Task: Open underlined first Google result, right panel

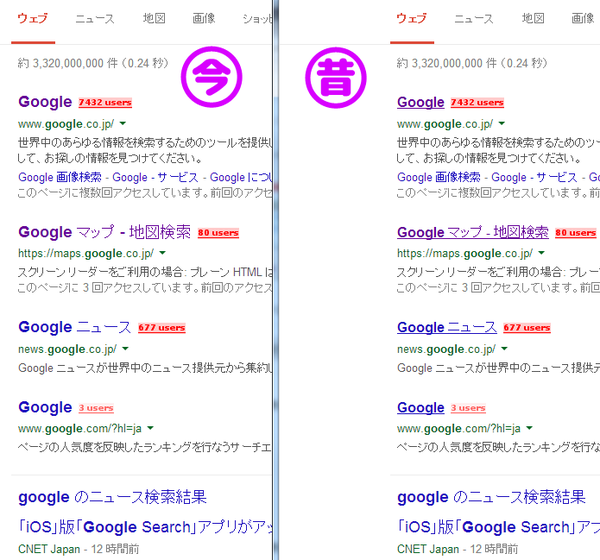Action: pos(421,102)
